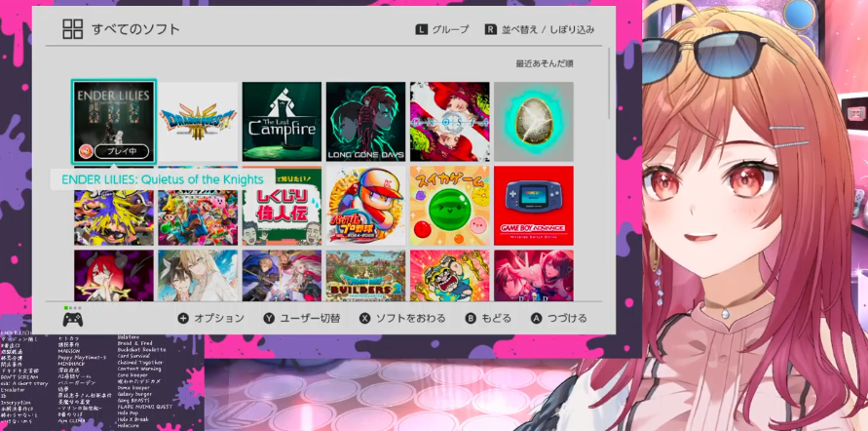Click 'Galaxy burger' in the game list overlay
Image resolution: width=868 pixels, height=431 pixels.
[x=134, y=394]
